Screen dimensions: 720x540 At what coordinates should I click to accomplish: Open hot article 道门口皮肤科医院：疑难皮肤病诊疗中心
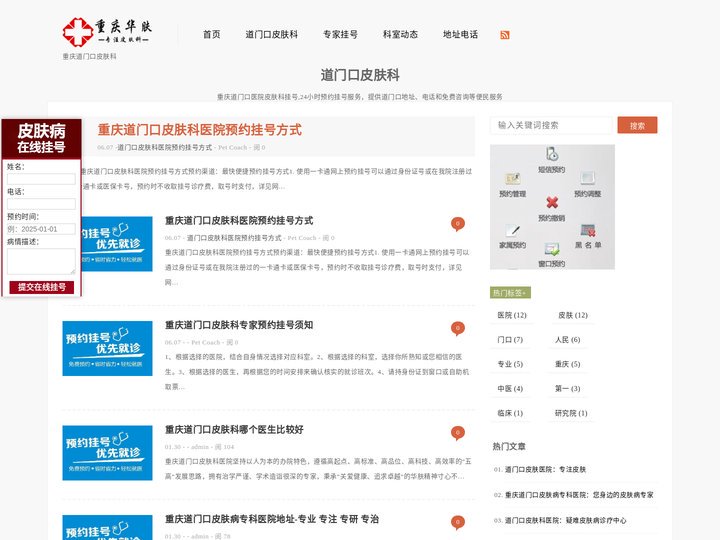[566, 521]
